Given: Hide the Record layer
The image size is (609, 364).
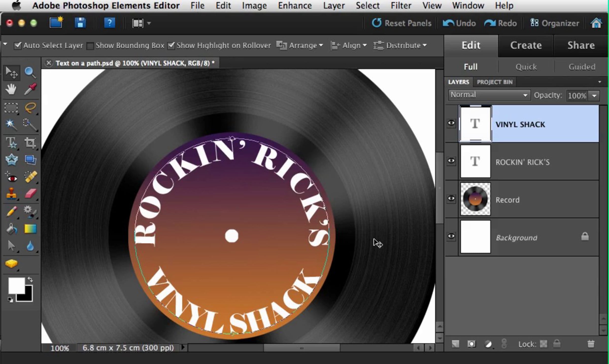Looking at the screenshot, I should tap(451, 198).
